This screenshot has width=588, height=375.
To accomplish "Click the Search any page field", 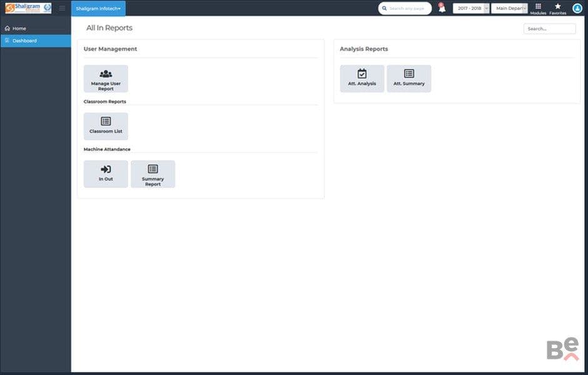I will click(405, 8).
